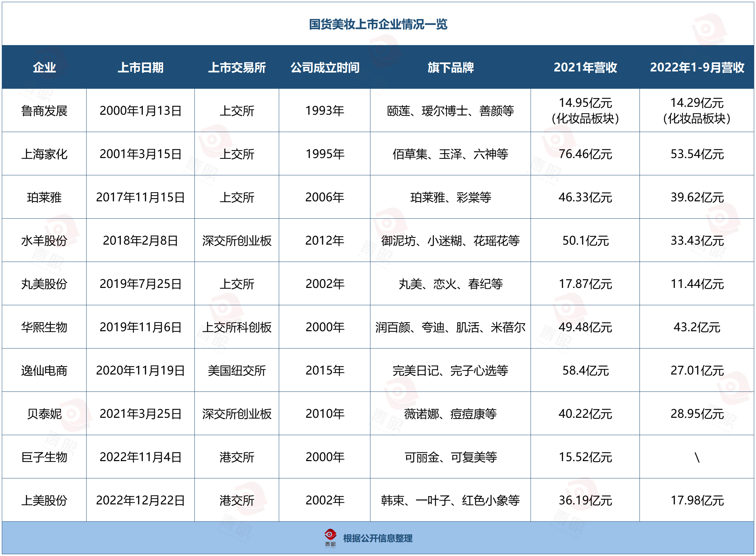Select the 企业 column header
756x556 pixels.
[x=44, y=67]
